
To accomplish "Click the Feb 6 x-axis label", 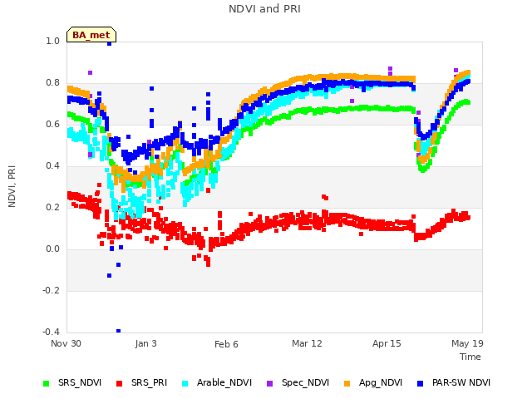I will [x=226, y=344].
